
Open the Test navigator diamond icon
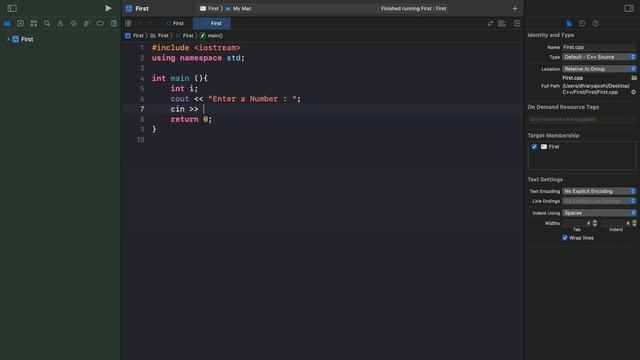(73, 24)
